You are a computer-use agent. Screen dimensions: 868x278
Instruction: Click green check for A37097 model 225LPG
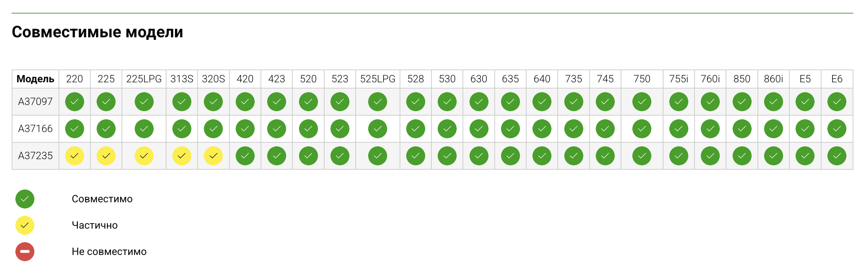click(x=144, y=102)
